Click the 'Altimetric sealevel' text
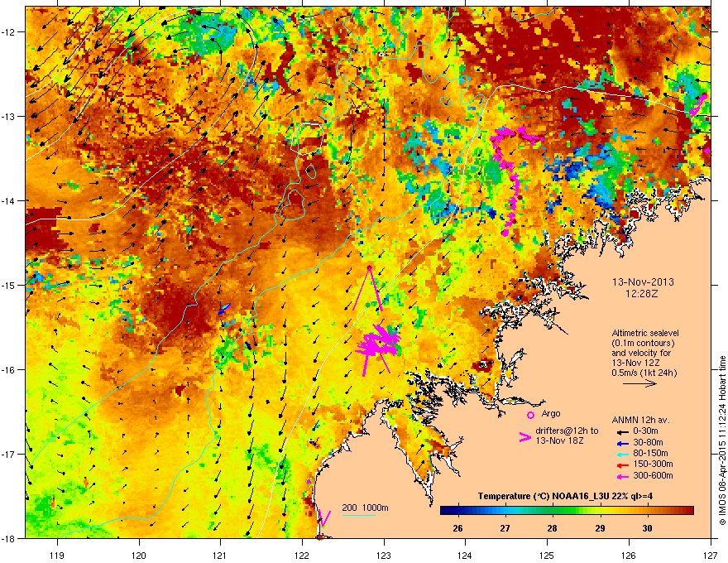This screenshot has width=728, height=563. coord(645,333)
